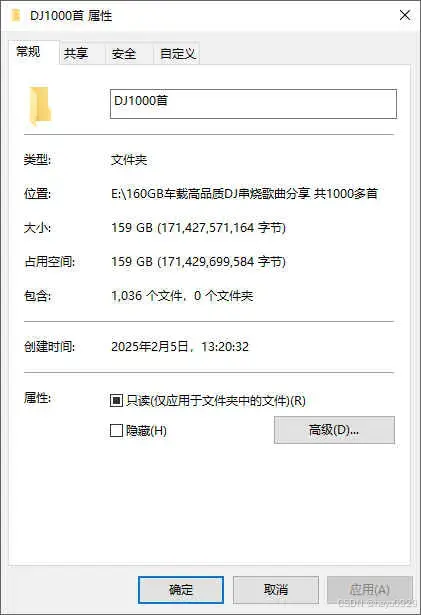Click the 应用(A) apply button
Screen dimensions: 421x615
point(370,590)
